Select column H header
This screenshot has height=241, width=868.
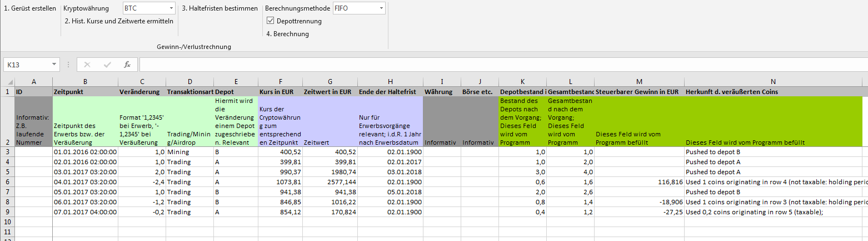tap(390, 82)
